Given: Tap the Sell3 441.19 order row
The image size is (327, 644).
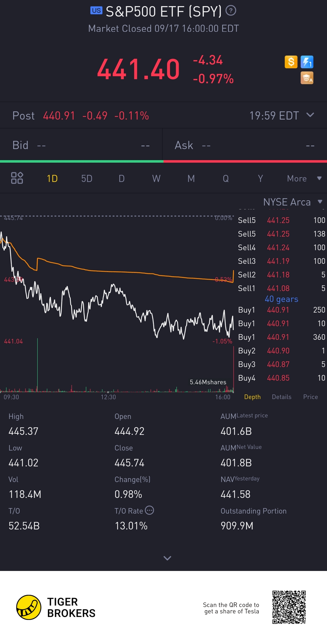Looking at the screenshot, I should point(281,261).
